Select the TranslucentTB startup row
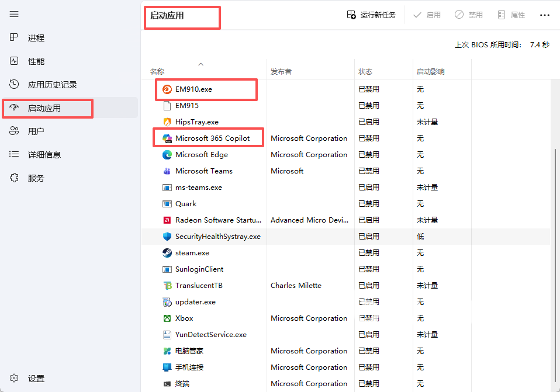The height and width of the screenshot is (392, 560). pos(199,286)
